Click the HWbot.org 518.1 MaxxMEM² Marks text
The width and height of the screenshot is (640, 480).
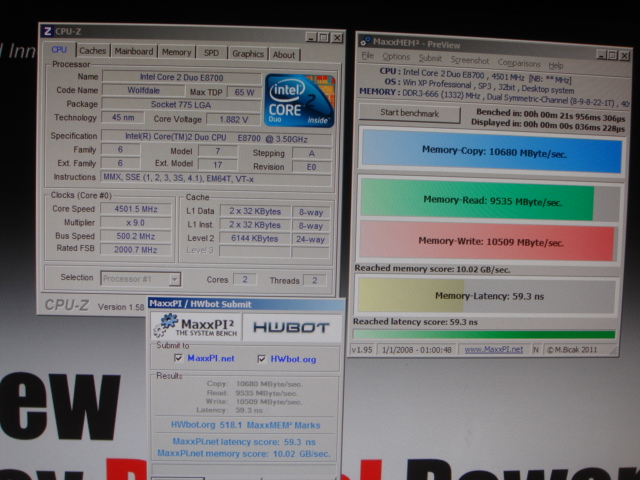(245, 425)
